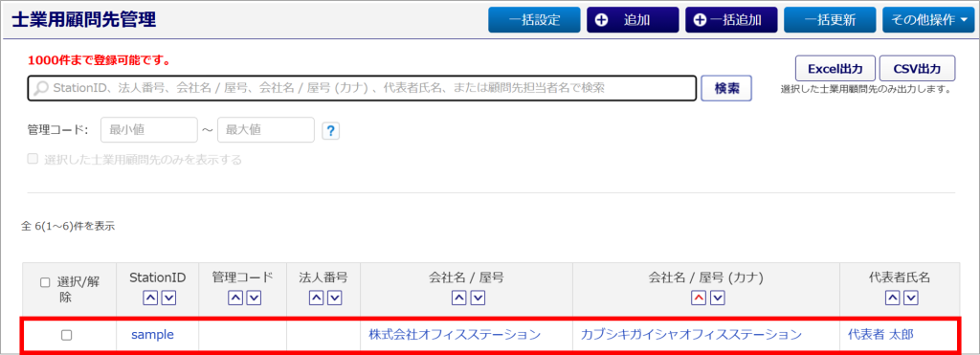This screenshot has width=980, height=355.
Task: Sort 管理コード column descending
Action: (x=253, y=299)
